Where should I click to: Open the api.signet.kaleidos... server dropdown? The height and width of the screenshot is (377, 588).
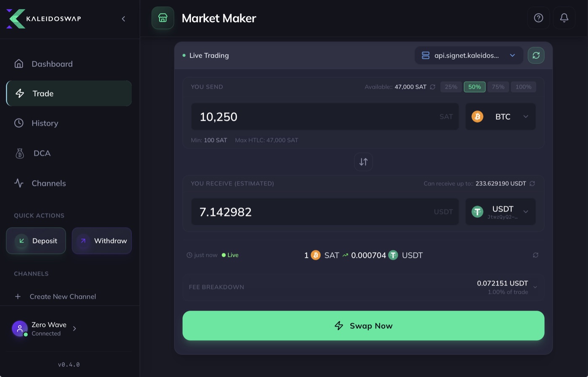[469, 55]
